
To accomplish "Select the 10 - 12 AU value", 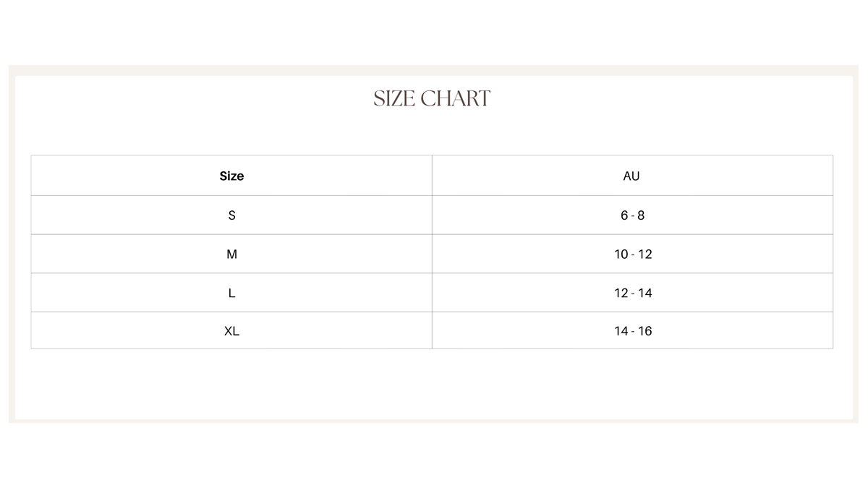I will pos(633,254).
